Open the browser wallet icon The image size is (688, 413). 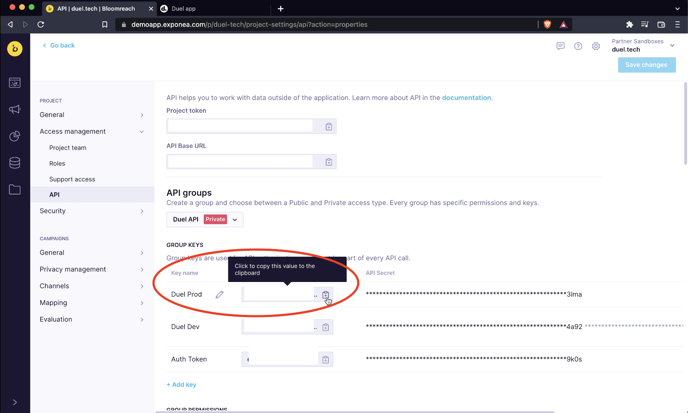[661, 25]
